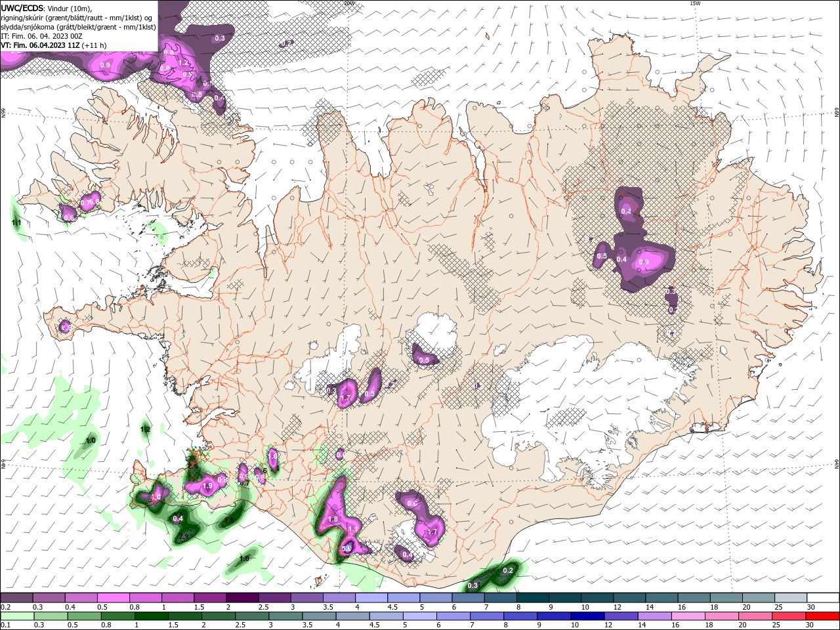Pick the dark teal 9 mm snow swatch
Viewport: 840px width, 630px height.
565,598
